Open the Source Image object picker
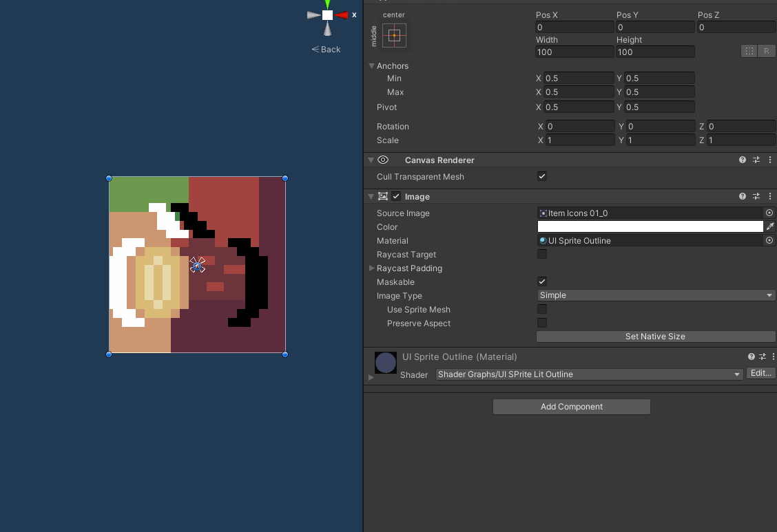Screen dimensions: 777x532 pos(769,213)
